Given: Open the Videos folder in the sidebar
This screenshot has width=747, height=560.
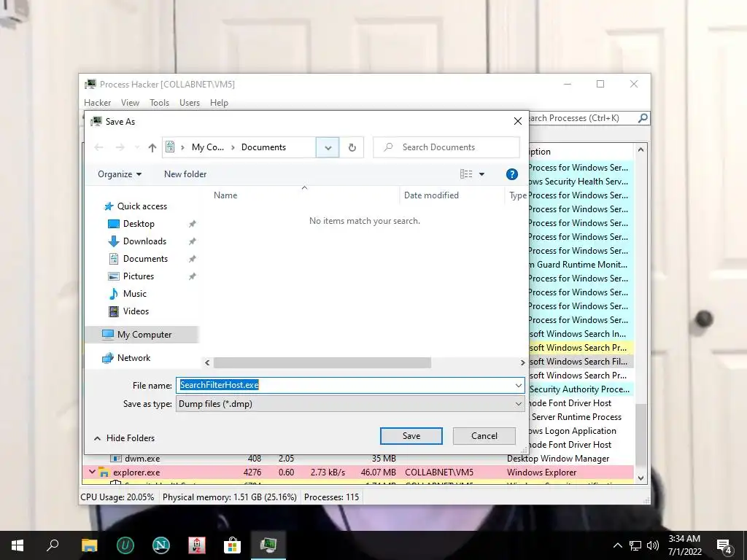Looking at the screenshot, I should point(136,311).
